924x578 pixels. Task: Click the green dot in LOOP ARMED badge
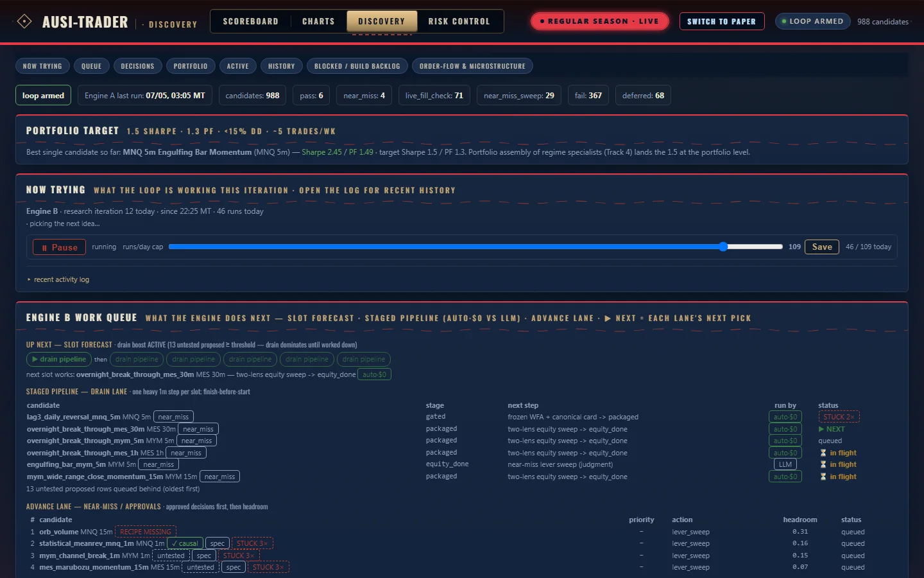point(784,21)
